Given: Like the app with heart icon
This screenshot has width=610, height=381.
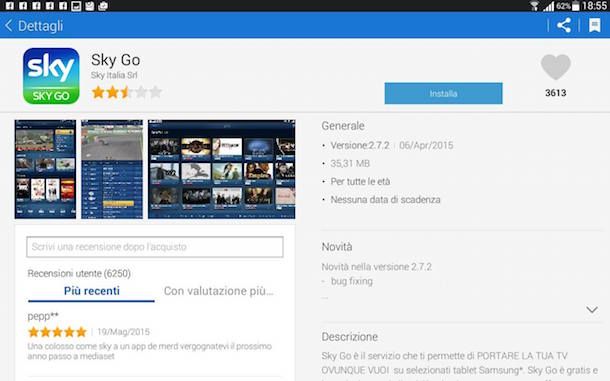Looking at the screenshot, I should pos(556,67).
